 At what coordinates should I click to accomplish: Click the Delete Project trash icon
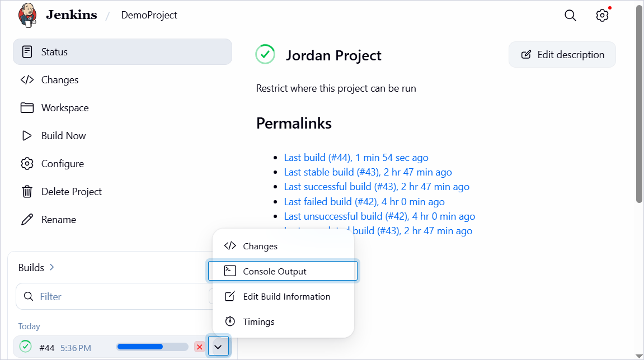[27, 191]
